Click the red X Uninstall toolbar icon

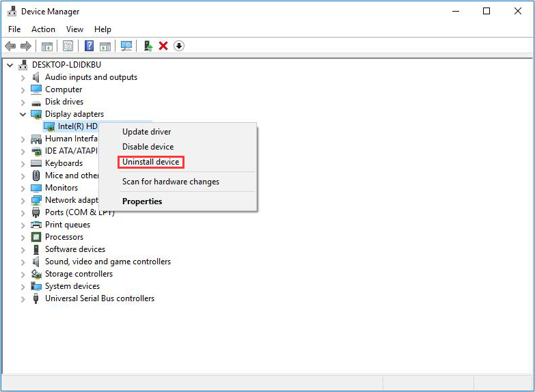coord(163,46)
